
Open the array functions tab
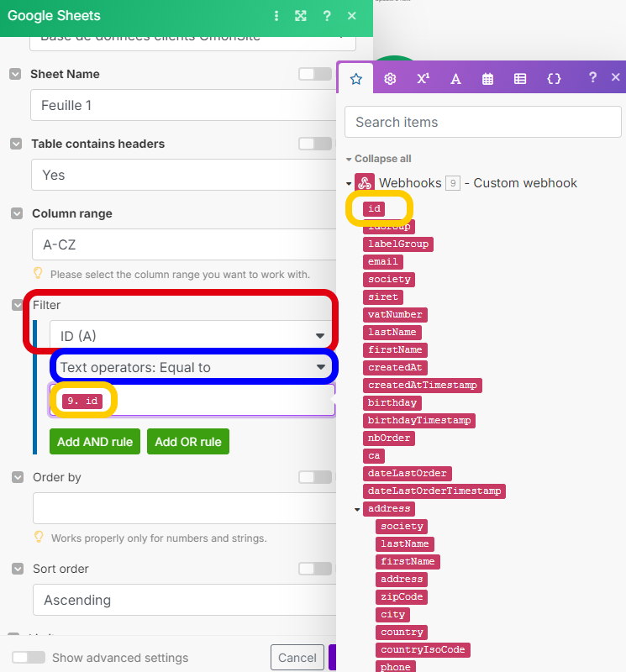520,78
